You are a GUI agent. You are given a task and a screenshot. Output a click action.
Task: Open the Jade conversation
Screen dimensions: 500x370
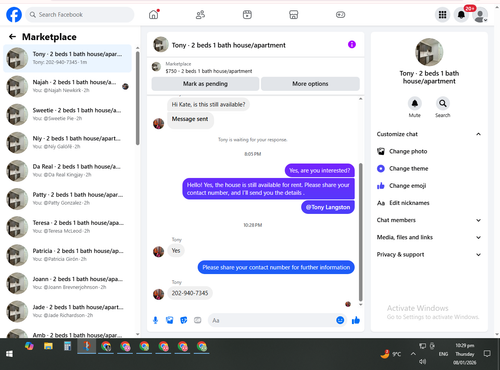pyautogui.click(x=67, y=311)
